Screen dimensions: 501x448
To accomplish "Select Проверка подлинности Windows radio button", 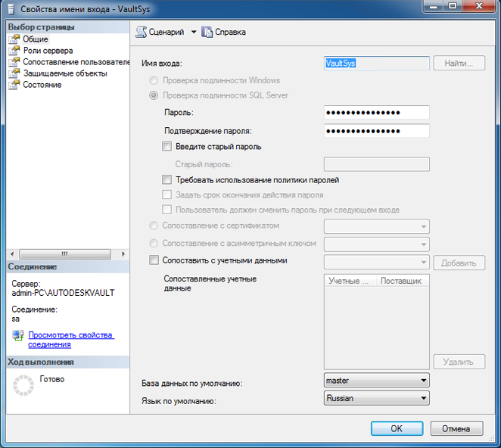I will coord(154,80).
